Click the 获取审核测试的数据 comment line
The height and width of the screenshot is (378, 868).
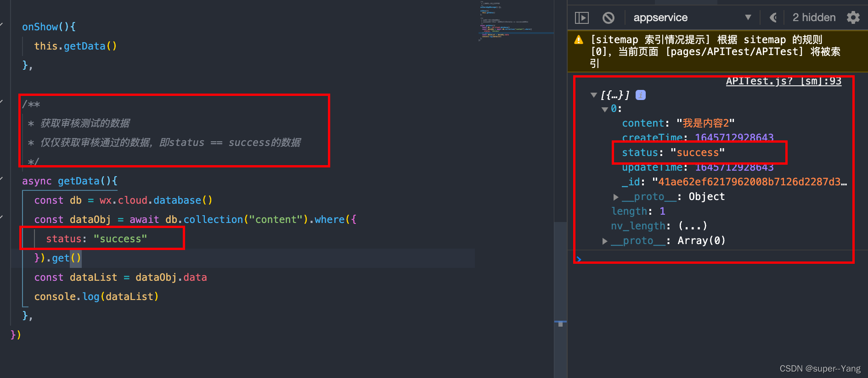coord(79,123)
